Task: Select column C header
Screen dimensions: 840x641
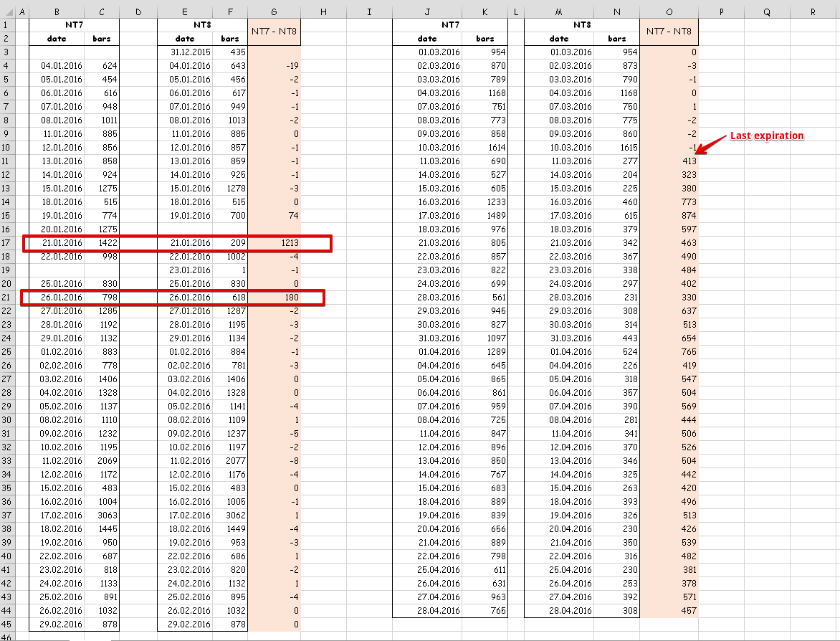Action: coord(102,11)
